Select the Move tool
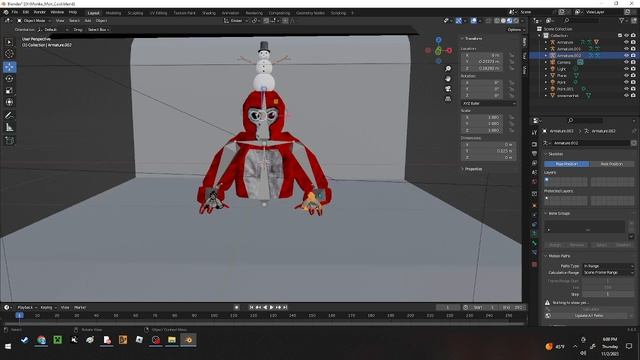Image resolution: width=640 pixels, height=360 pixels. point(9,67)
